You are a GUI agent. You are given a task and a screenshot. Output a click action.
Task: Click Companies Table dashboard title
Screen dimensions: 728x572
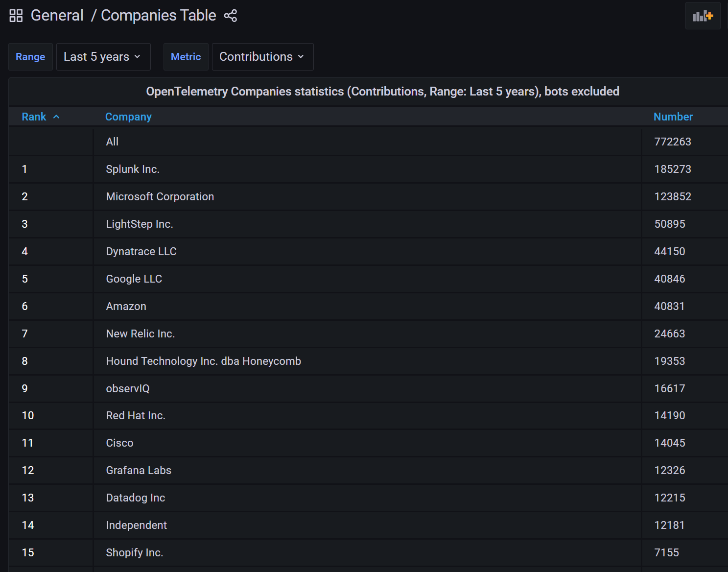coord(158,16)
